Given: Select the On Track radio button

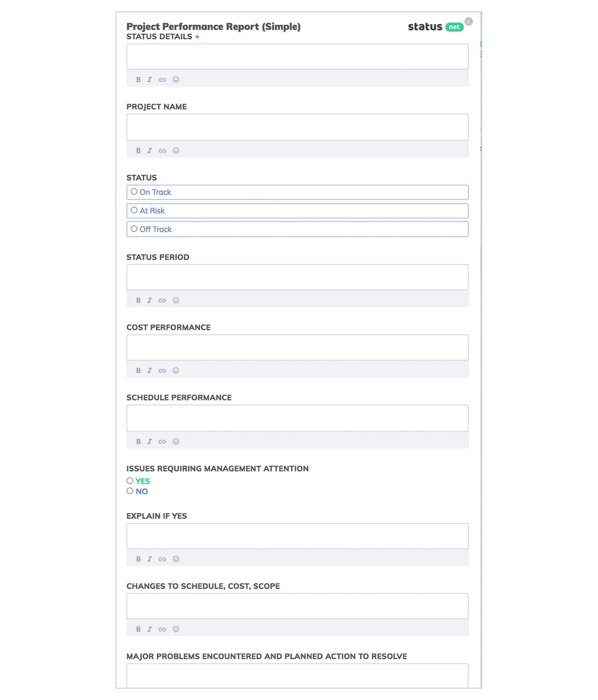Looking at the screenshot, I should pyautogui.click(x=134, y=191).
